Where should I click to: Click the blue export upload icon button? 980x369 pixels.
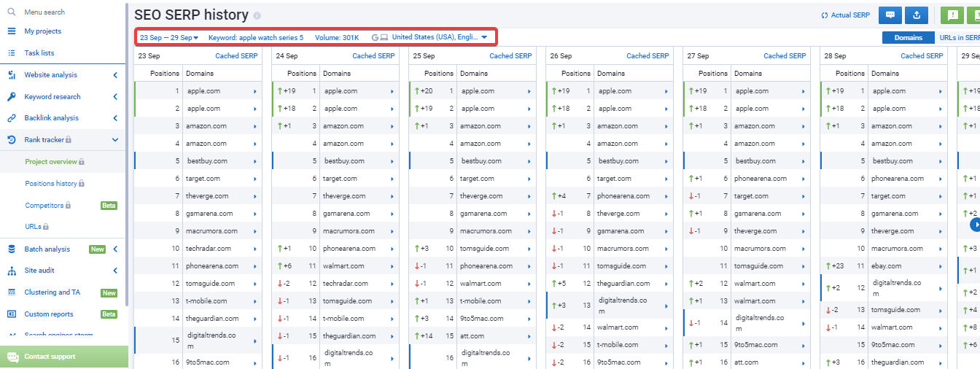click(917, 15)
